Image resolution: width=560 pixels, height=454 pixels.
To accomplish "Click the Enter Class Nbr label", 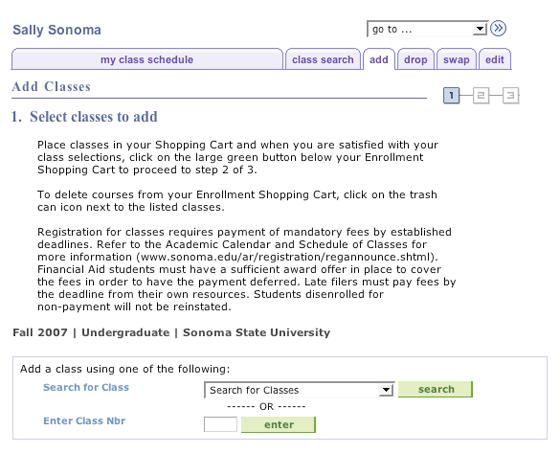I will pyautogui.click(x=84, y=421).
